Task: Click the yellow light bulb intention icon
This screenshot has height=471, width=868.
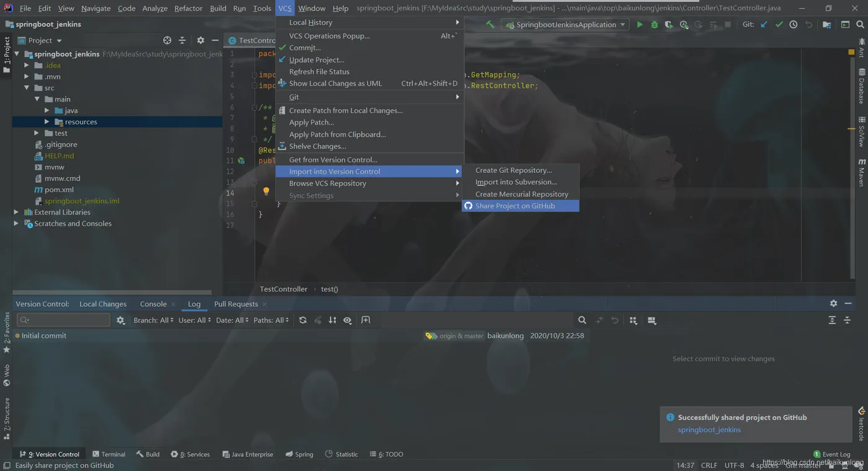Action: pyautogui.click(x=266, y=191)
